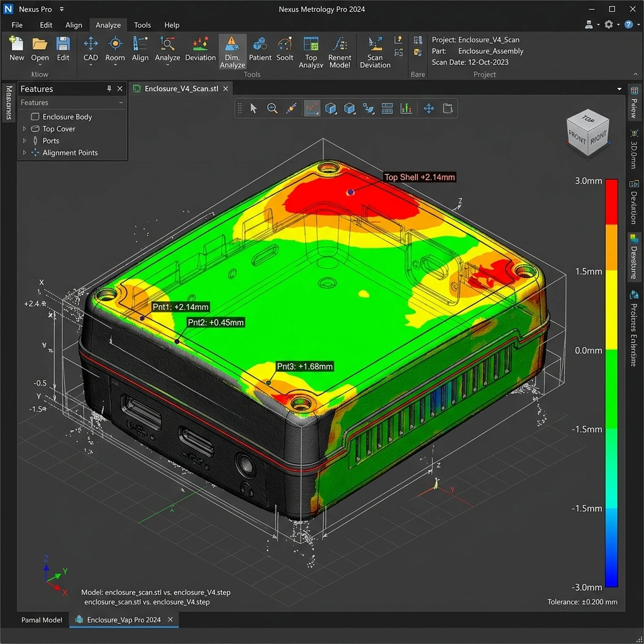Click the first blue cube view icon
The height and width of the screenshot is (644, 644).
click(x=331, y=108)
